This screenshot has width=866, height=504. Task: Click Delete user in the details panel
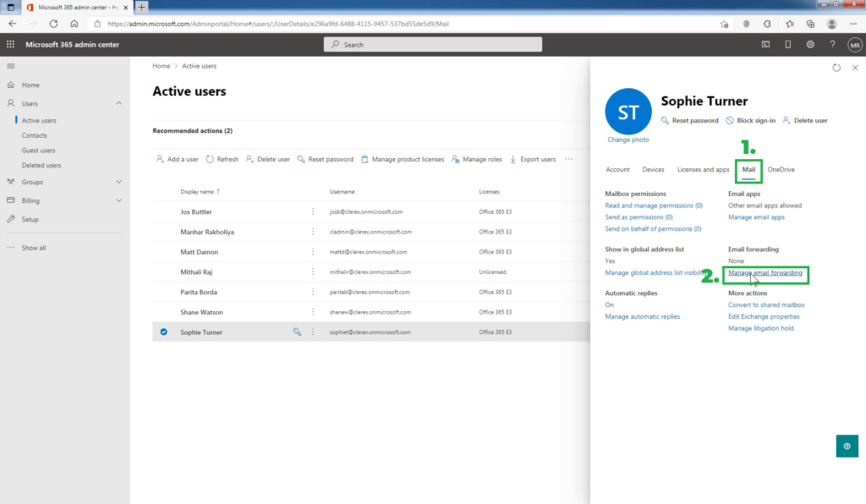(x=805, y=120)
